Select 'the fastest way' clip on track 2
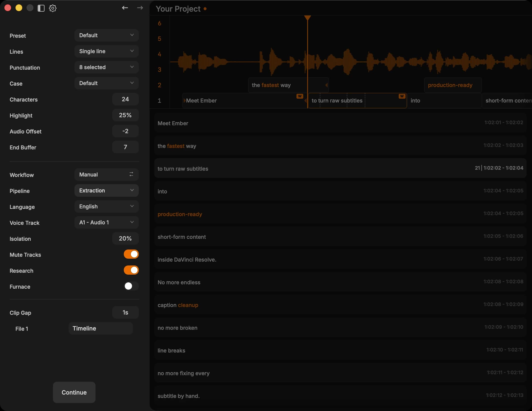 [288, 85]
